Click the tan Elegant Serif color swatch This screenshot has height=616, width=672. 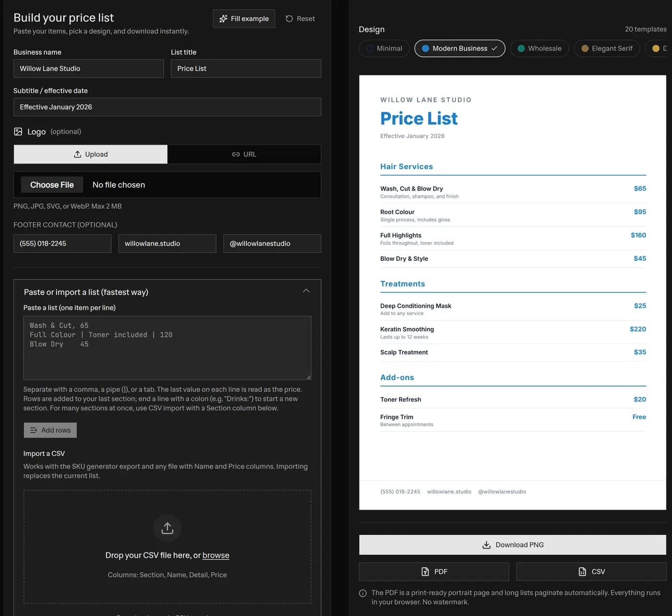pyautogui.click(x=585, y=48)
